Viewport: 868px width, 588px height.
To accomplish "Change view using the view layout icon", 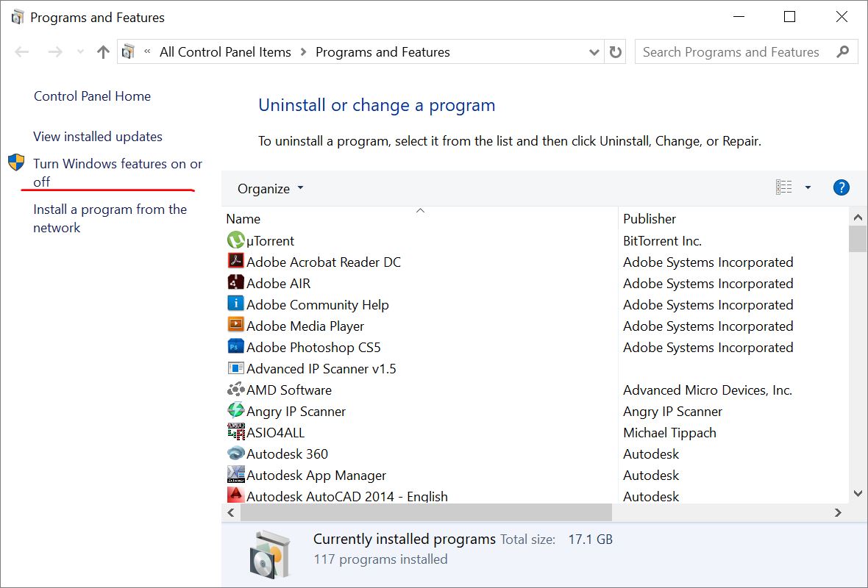I will [783, 188].
